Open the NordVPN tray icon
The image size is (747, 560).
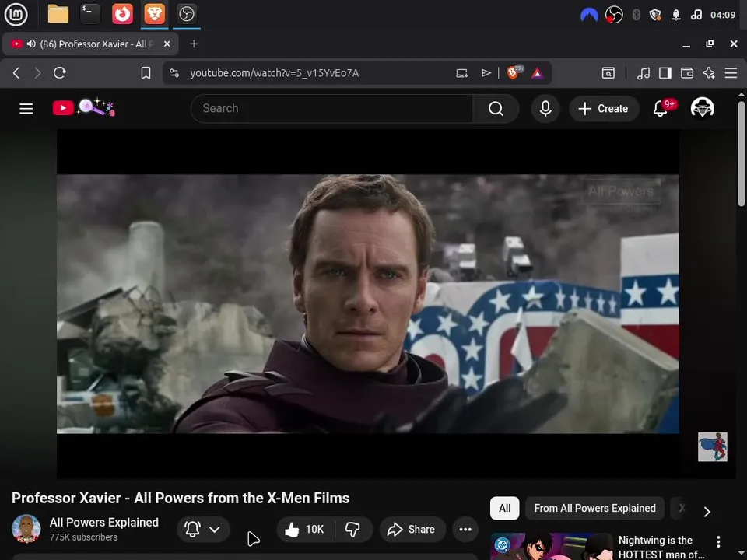point(589,15)
